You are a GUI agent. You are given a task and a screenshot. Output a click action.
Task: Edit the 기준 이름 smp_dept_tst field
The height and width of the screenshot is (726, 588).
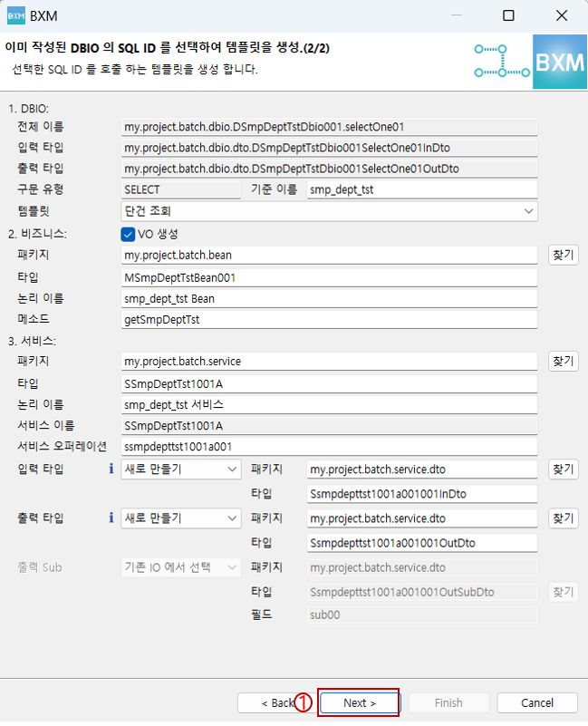421,189
